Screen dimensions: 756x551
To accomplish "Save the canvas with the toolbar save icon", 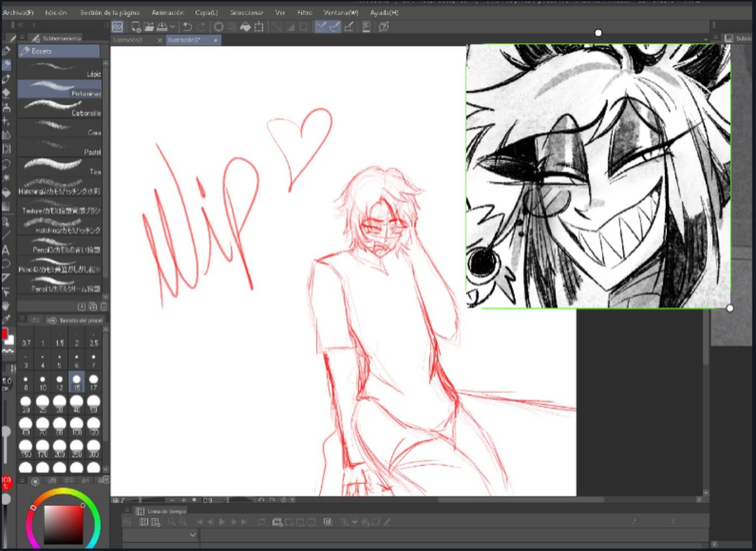I will click(x=162, y=27).
